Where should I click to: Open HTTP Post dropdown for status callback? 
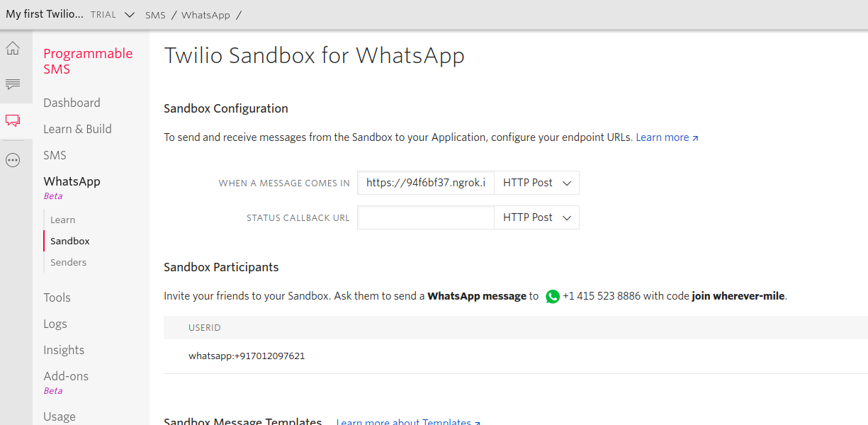536,217
